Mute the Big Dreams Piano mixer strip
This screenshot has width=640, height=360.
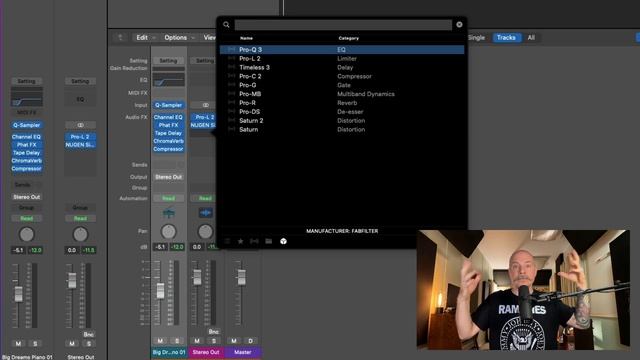(160, 340)
